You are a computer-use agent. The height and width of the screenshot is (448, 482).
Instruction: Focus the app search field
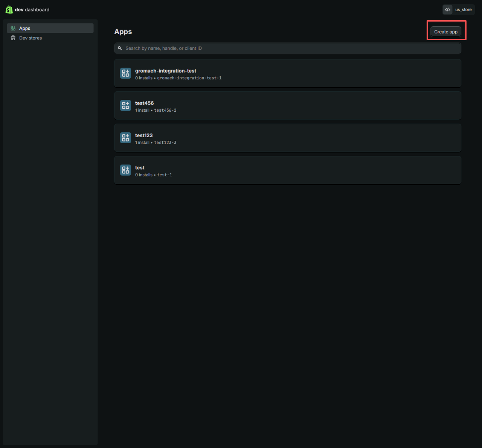(x=290, y=48)
